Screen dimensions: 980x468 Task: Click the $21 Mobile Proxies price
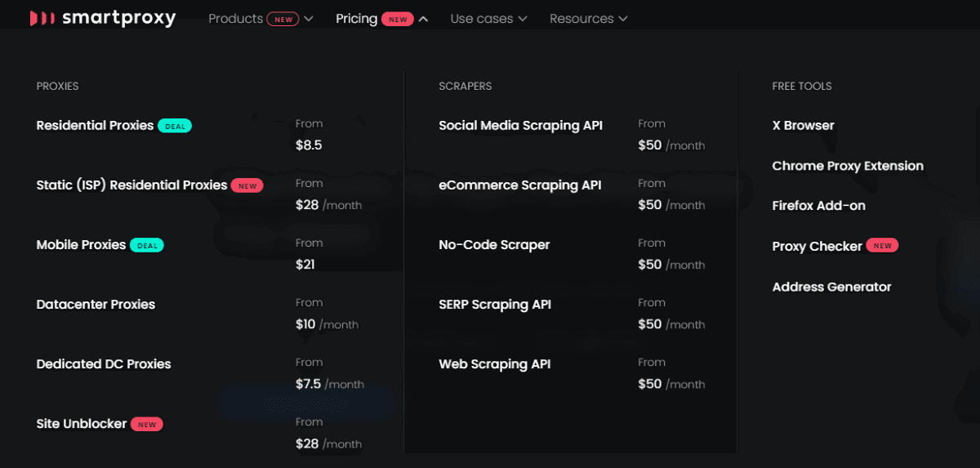pyautogui.click(x=305, y=265)
